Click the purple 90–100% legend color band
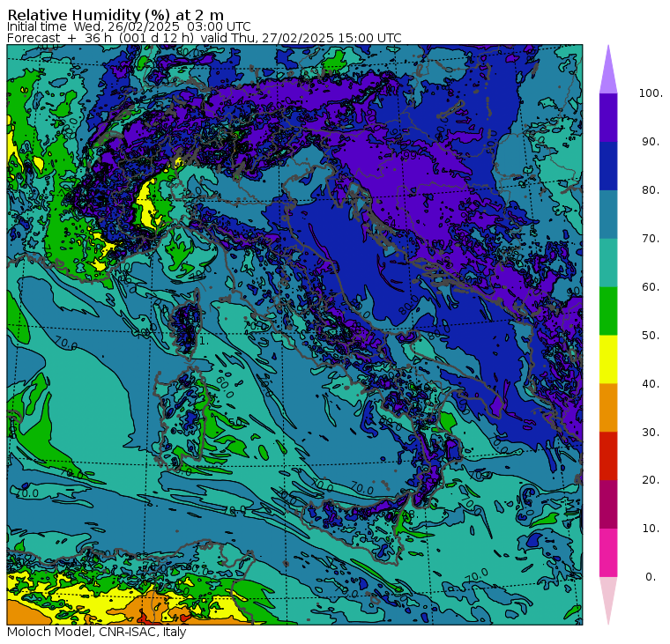The width and height of the screenshot is (670, 644). click(608, 117)
